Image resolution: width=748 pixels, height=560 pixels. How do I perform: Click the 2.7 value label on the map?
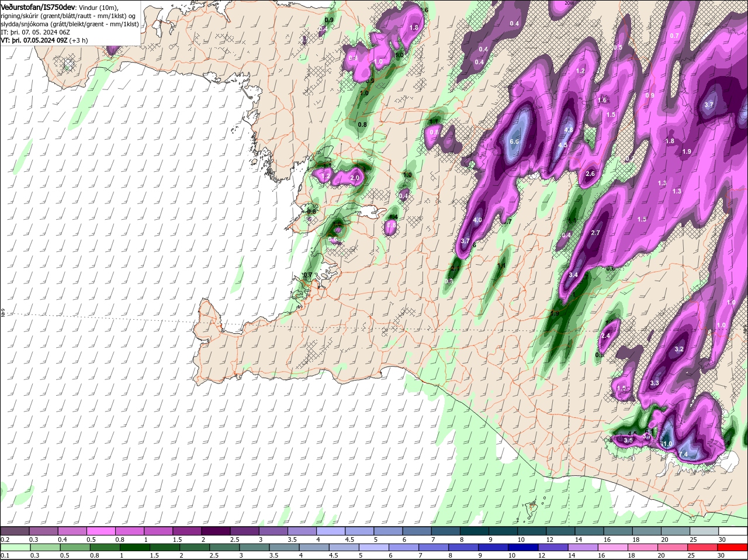595,233
